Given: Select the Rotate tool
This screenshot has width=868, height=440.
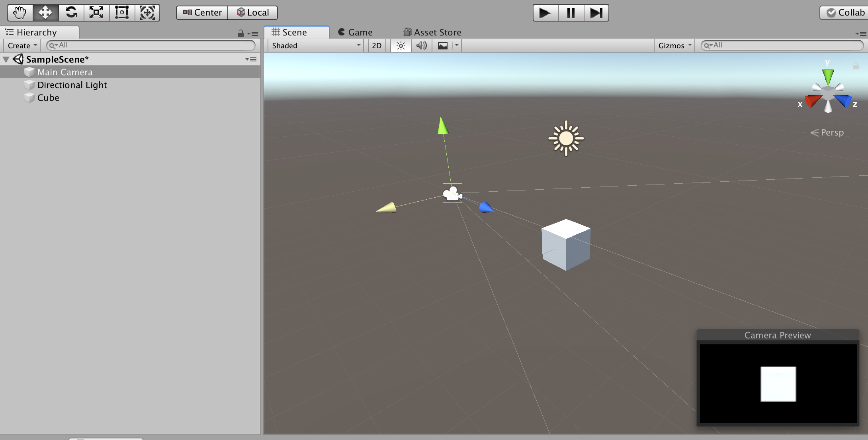Looking at the screenshot, I should [x=71, y=13].
